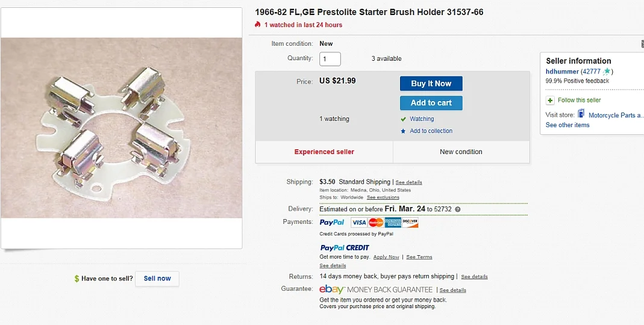Screen dimensions: 644x325
Task: Click the seller's teal feedback star icon
Action: (607, 72)
